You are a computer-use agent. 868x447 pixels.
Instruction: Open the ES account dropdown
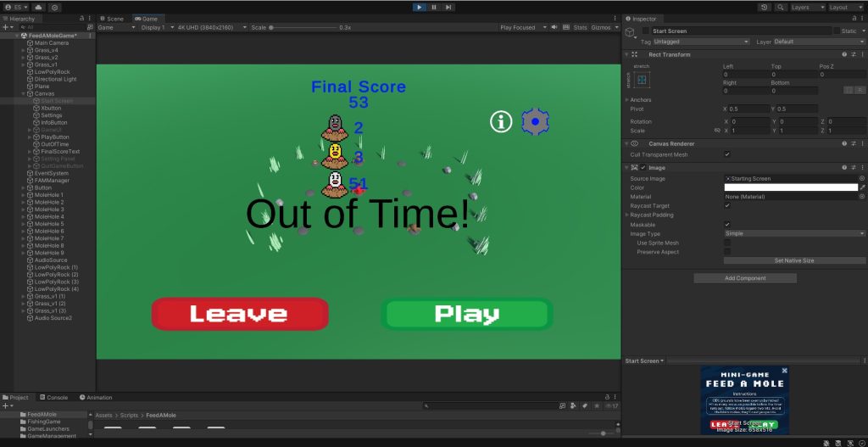coord(16,8)
